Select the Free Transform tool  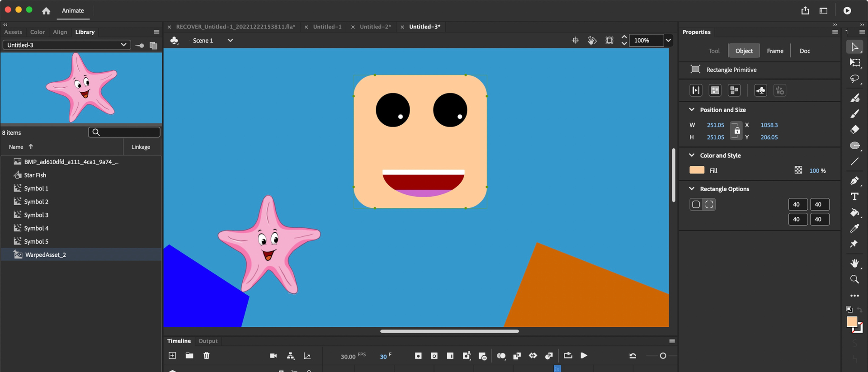click(x=854, y=62)
